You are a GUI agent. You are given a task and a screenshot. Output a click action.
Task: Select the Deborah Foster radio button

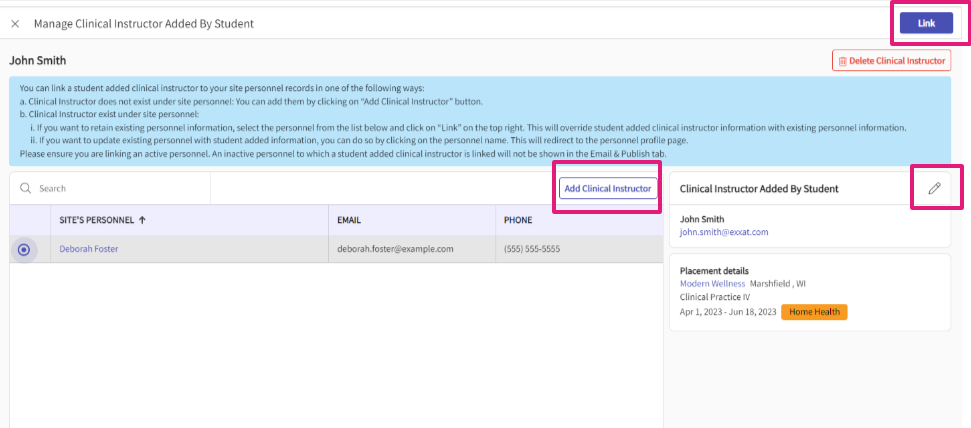coord(24,249)
